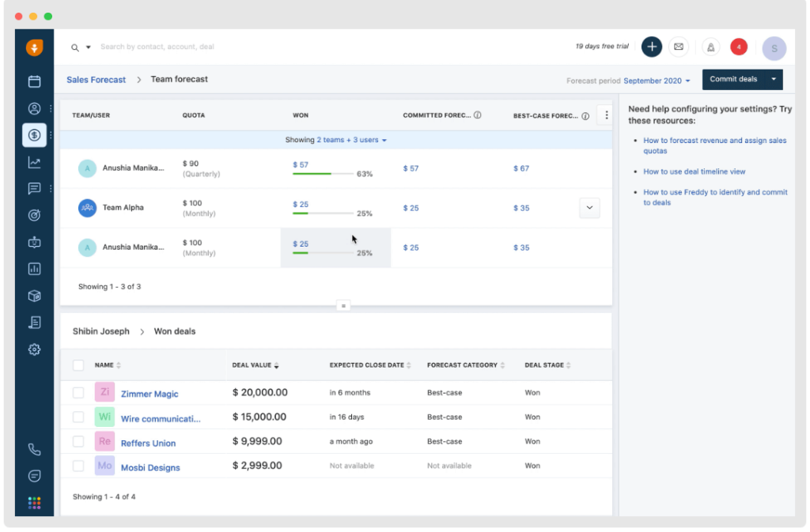Click the red notifications badge
The image size is (810, 532).
(738, 47)
